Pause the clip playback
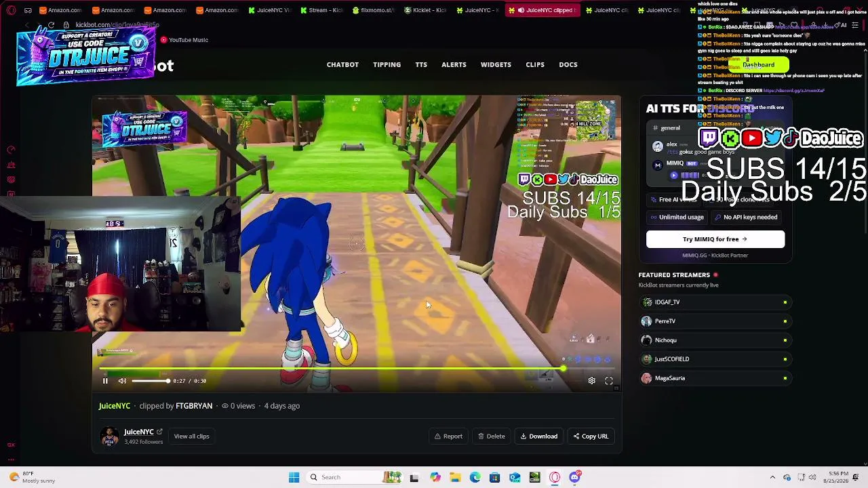Image resolution: width=868 pixels, height=488 pixels. tap(105, 381)
